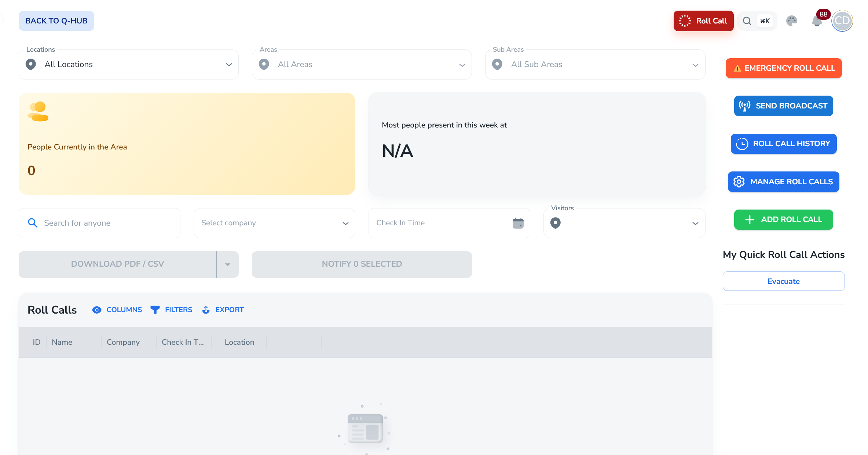This screenshot has width=868, height=455.
Task: Open the Visitors dropdown
Action: coord(695,223)
